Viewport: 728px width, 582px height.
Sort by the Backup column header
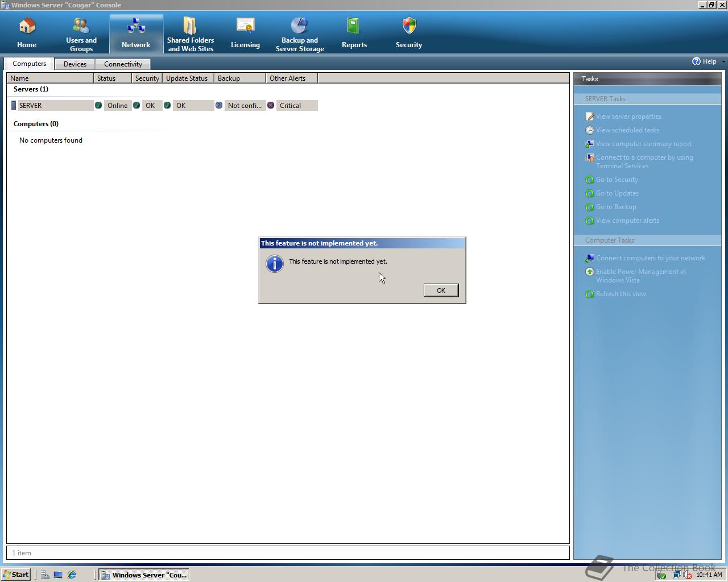click(240, 78)
